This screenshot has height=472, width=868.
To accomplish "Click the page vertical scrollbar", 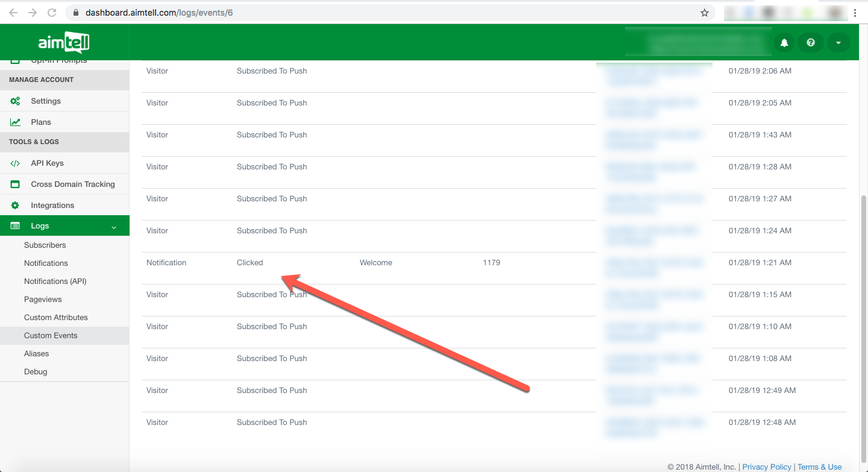I will 863,326.
